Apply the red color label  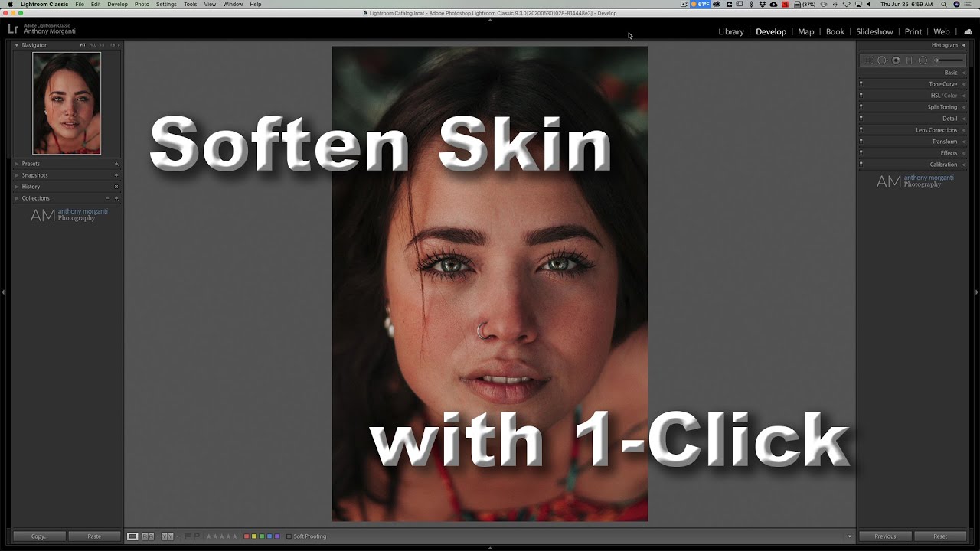click(x=247, y=536)
